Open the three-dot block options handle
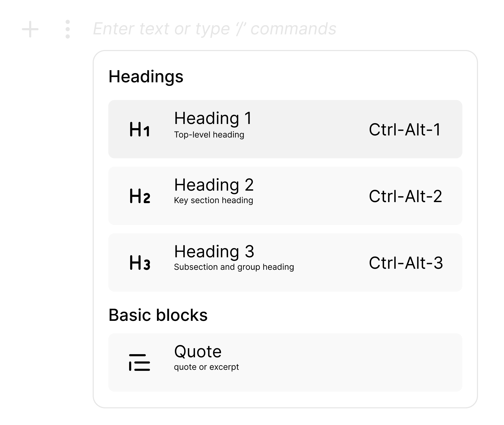 68,29
